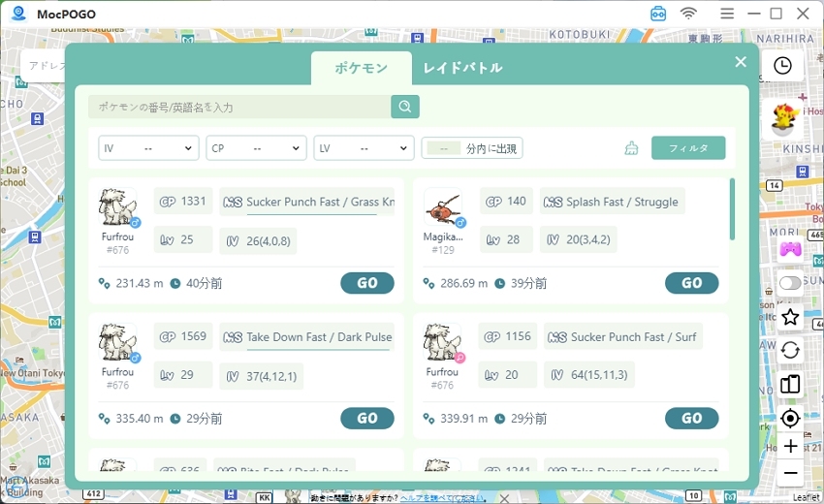Click the circular refresh arrows icon
The image size is (824, 504).
click(790, 350)
